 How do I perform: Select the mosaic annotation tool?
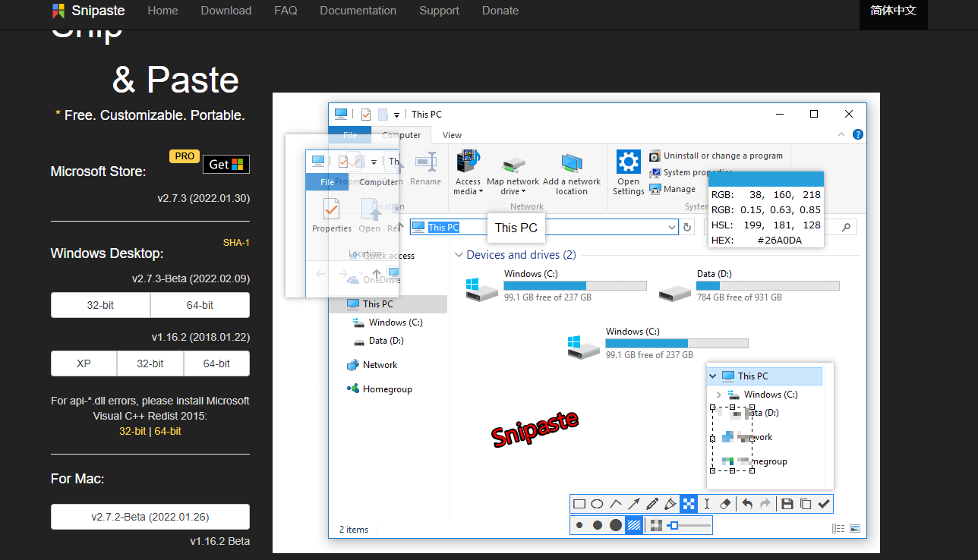click(x=689, y=503)
